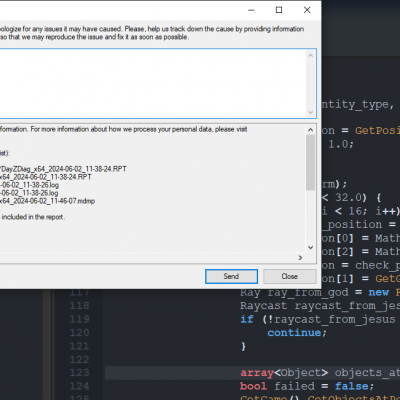Click line number 118 in the editor gutter
Screen dimensions: 400x400
(79, 305)
